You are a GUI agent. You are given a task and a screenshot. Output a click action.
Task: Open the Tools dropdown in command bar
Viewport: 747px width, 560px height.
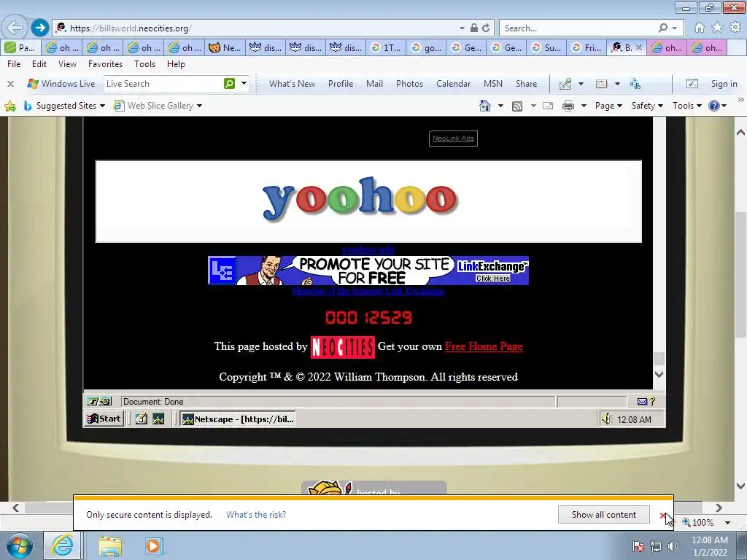tap(687, 106)
